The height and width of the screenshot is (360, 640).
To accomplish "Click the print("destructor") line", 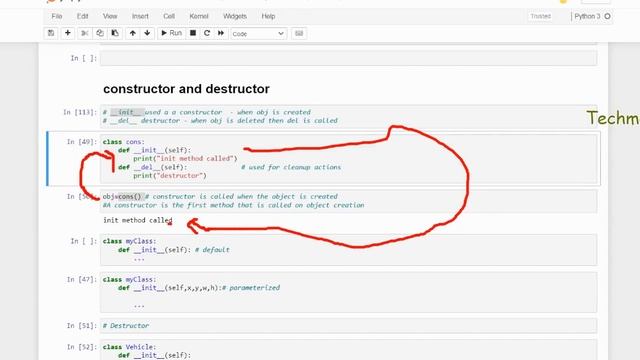I will click(170, 176).
